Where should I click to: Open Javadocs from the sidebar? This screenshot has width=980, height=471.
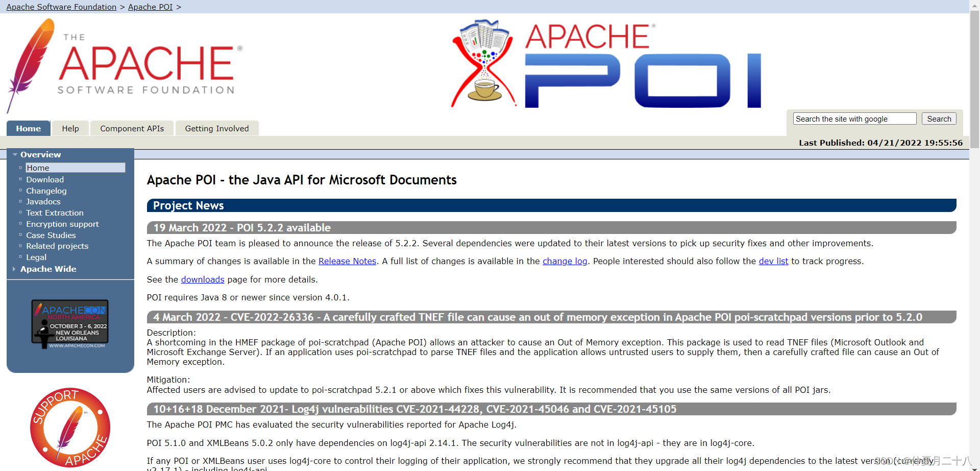point(43,201)
